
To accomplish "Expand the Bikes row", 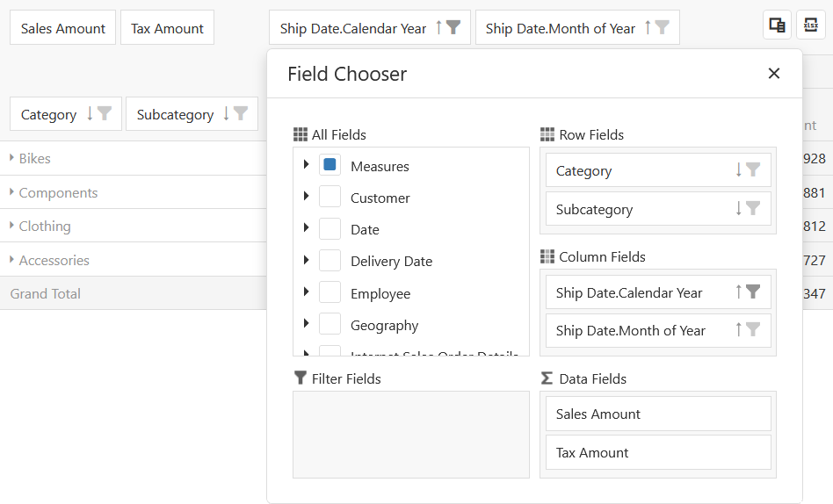I will coord(12,158).
